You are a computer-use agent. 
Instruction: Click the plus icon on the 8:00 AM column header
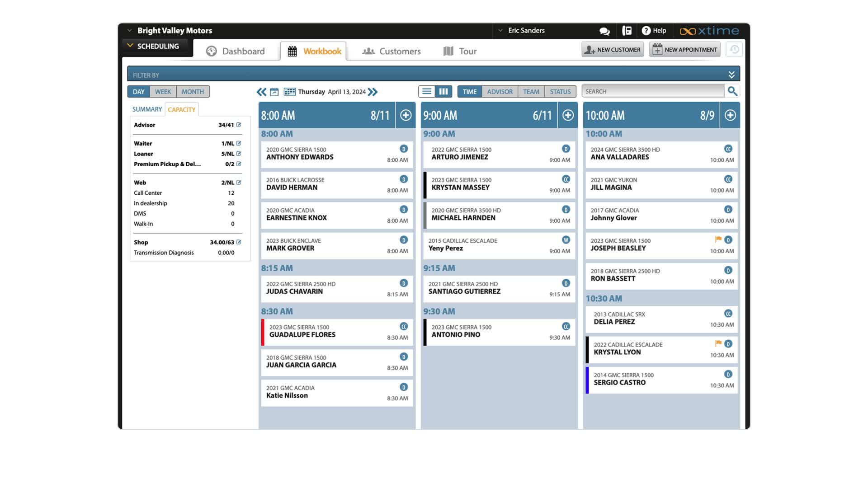click(x=406, y=115)
